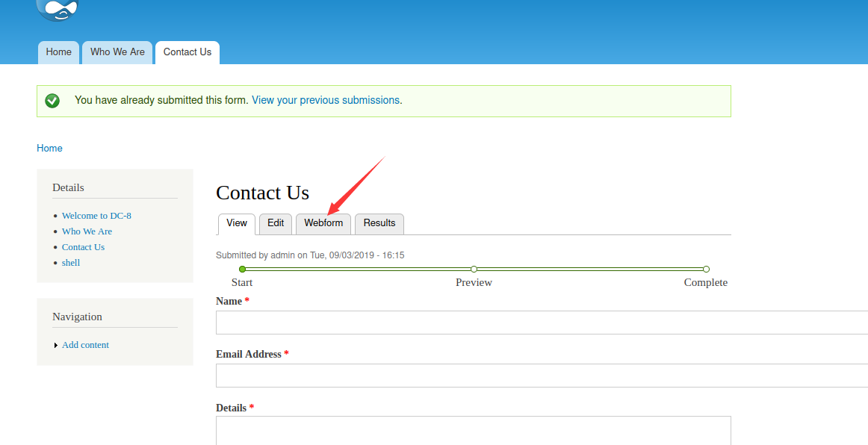
Task: Click the Drupal logo icon
Action: (58, 10)
